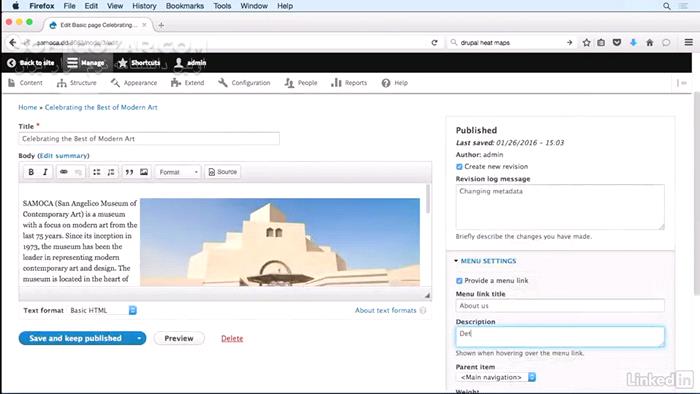Click the Preview button

tap(179, 338)
